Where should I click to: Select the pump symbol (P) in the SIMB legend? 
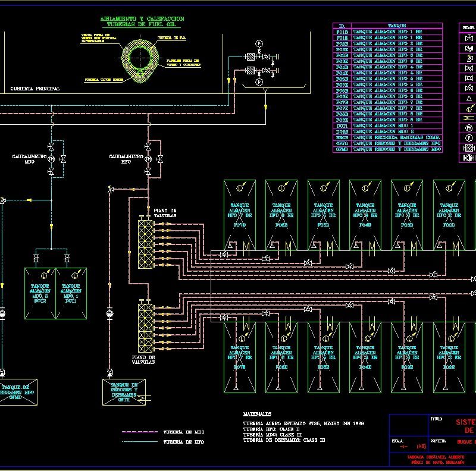tap(469, 138)
